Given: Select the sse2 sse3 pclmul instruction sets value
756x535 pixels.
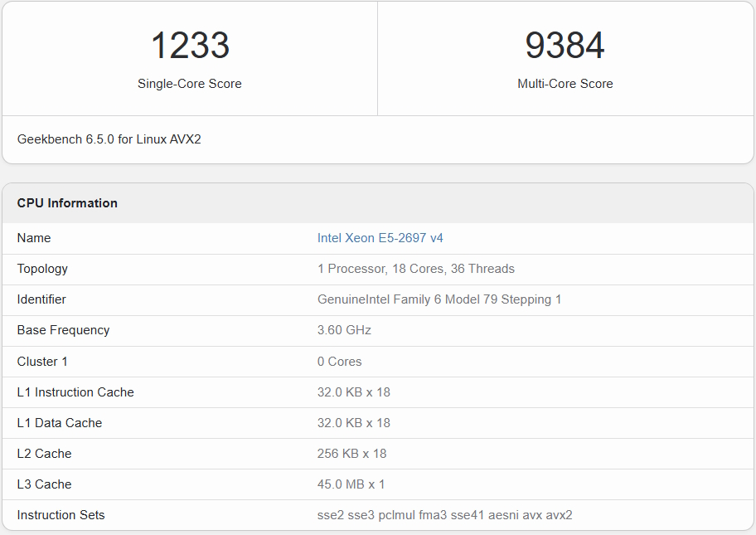Looking at the screenshot, I should pyautogui.click(x=444, y=515).
